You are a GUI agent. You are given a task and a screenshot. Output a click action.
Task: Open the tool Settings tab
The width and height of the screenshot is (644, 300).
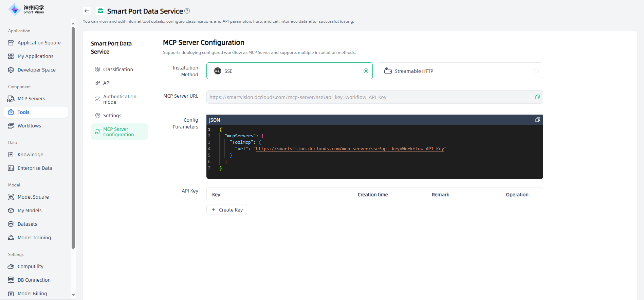112,116
